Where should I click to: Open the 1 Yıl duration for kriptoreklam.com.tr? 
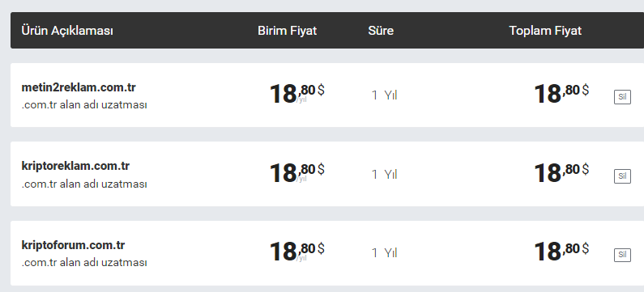pyautogui.click(x=385, y=174)
